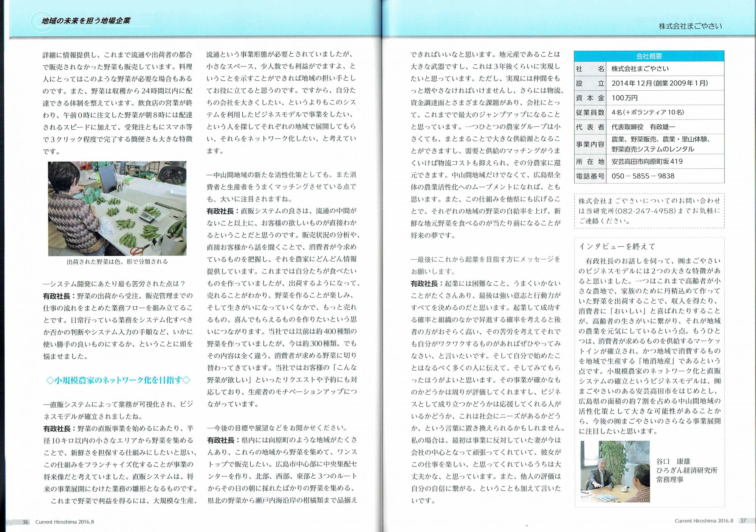Click the right footer Current Hiroshima 2016.8
The height and width of the screenshot is (532, 756).
click(703, 521)
